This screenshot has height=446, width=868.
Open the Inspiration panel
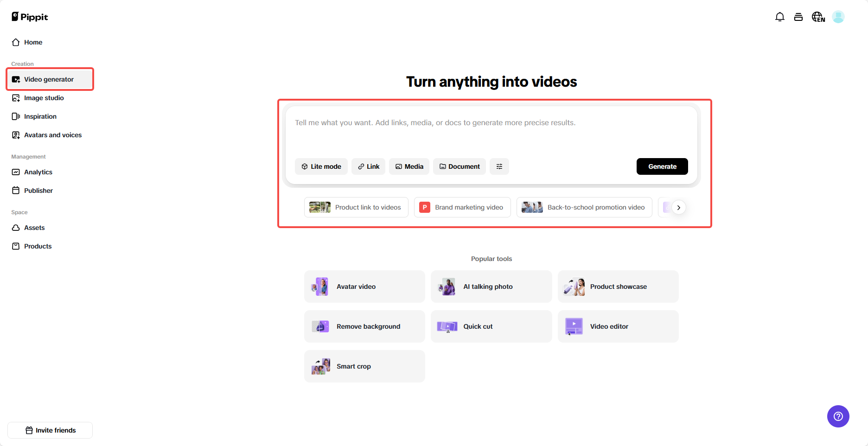click(x=40, y=116)
